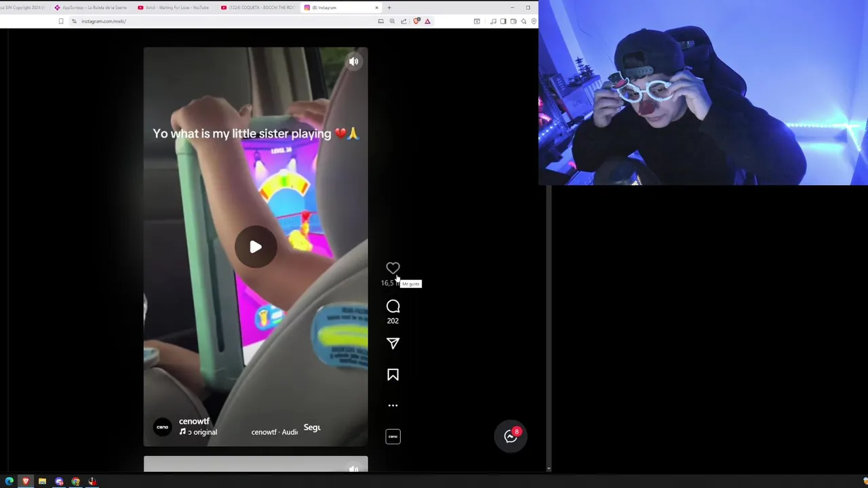The height and width of the screenshot is (488, 868).
Task: Open Microsoft Edge from the taskbar
Action: pyautogui.click(x=9, y=481)
